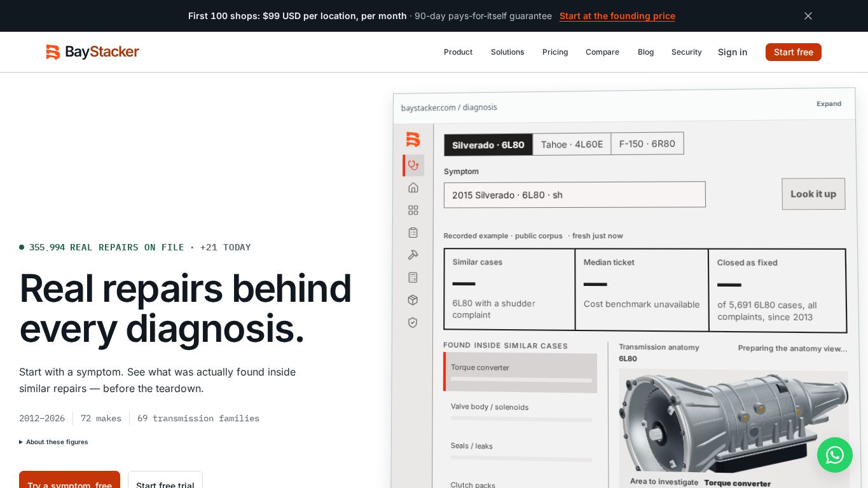
Task: Click the Look it up button
Action: click(x=813, y=194)
